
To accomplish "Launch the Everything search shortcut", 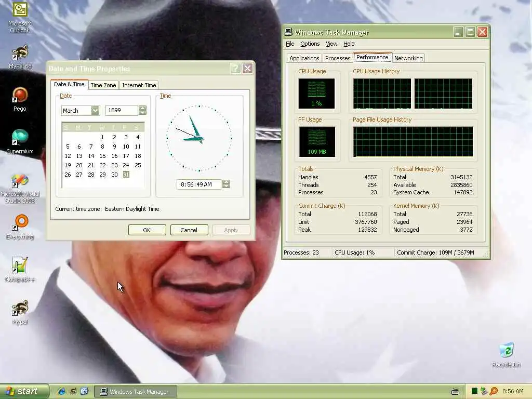I will 20,227.
